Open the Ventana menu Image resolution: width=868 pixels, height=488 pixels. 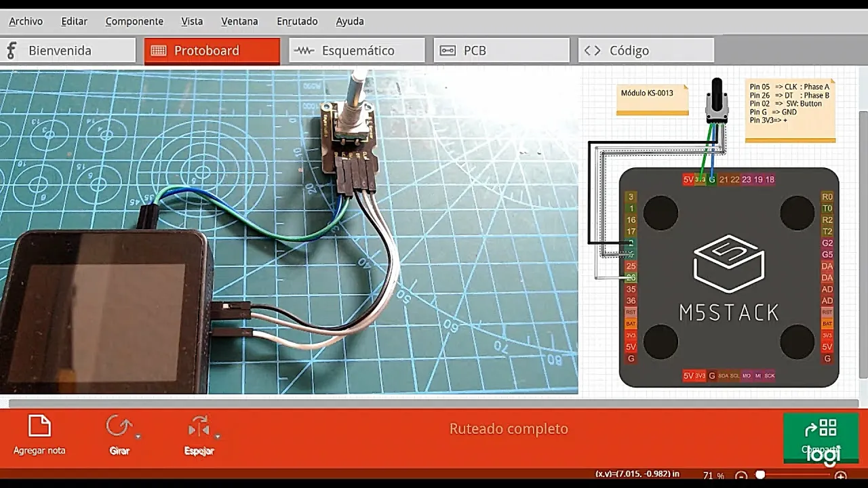(x=239, y=21)
